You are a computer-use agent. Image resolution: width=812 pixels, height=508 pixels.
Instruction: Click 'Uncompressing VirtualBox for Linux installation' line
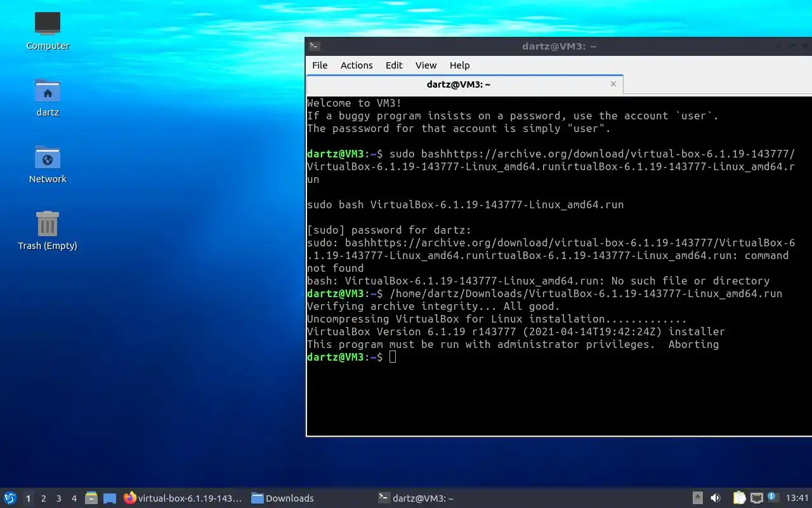point(497,319)
